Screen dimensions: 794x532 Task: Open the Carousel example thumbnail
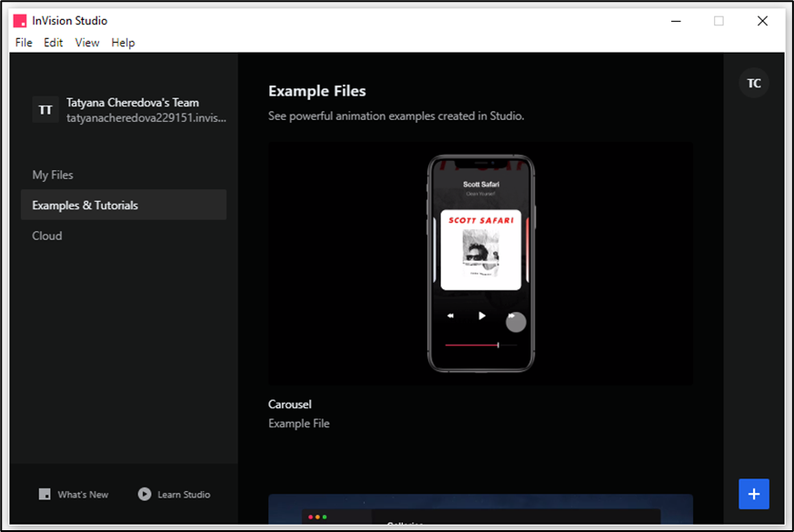[480, 264]
